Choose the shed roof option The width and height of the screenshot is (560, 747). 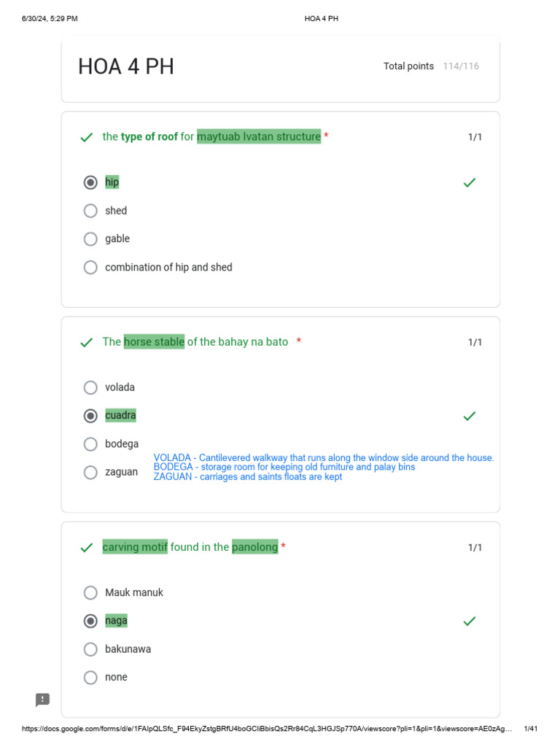point(90,211)
